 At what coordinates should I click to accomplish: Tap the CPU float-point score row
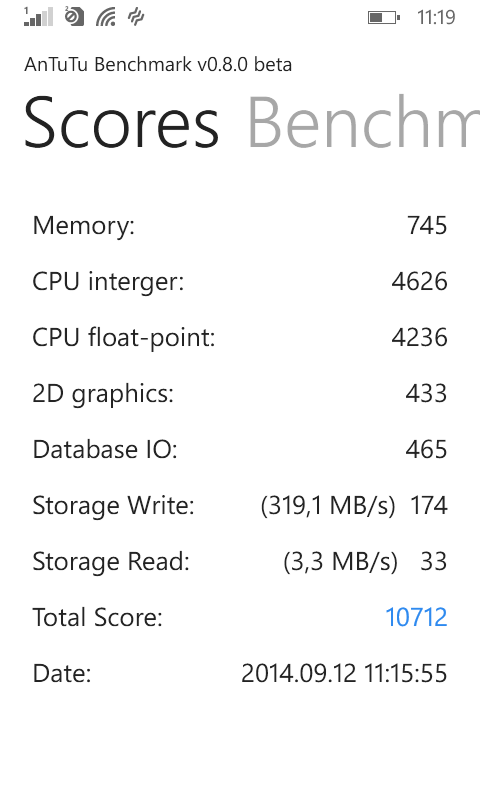(240, 337)
